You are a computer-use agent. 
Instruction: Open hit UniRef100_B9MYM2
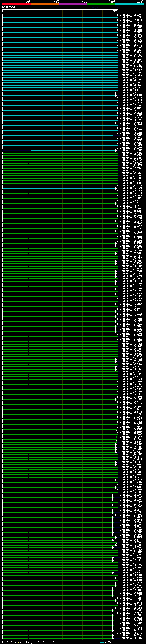coord(131,27)
